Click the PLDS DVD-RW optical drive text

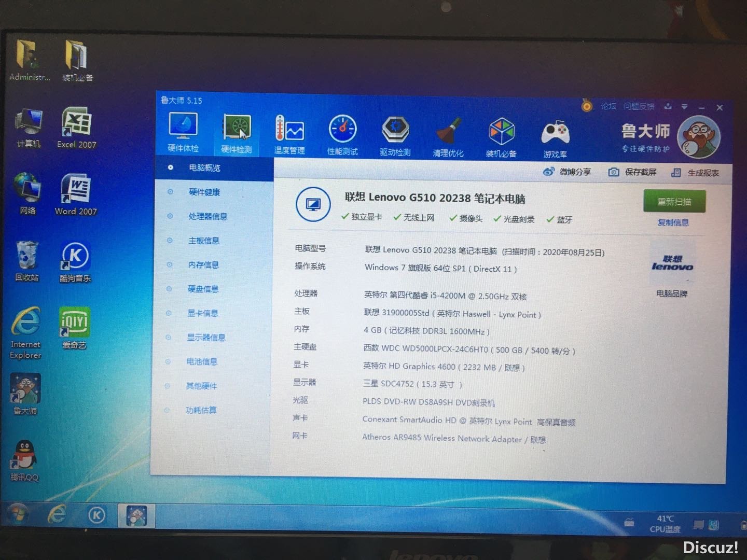click(428, 402)
